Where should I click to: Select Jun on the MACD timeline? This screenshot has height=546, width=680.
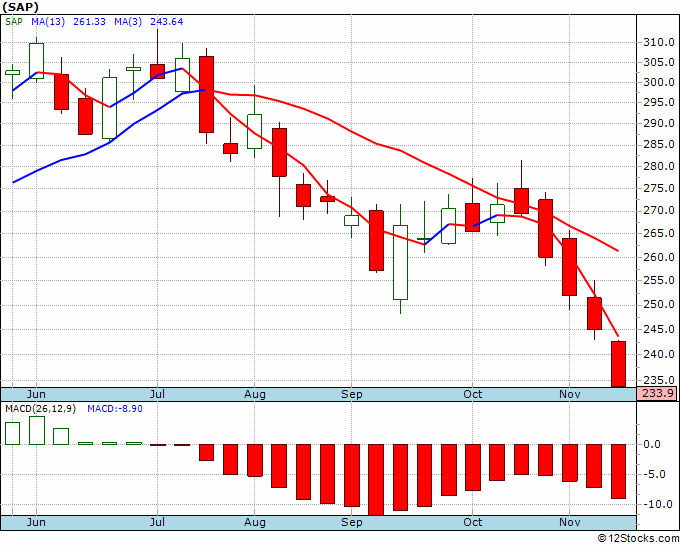click(x=36, y=522)
